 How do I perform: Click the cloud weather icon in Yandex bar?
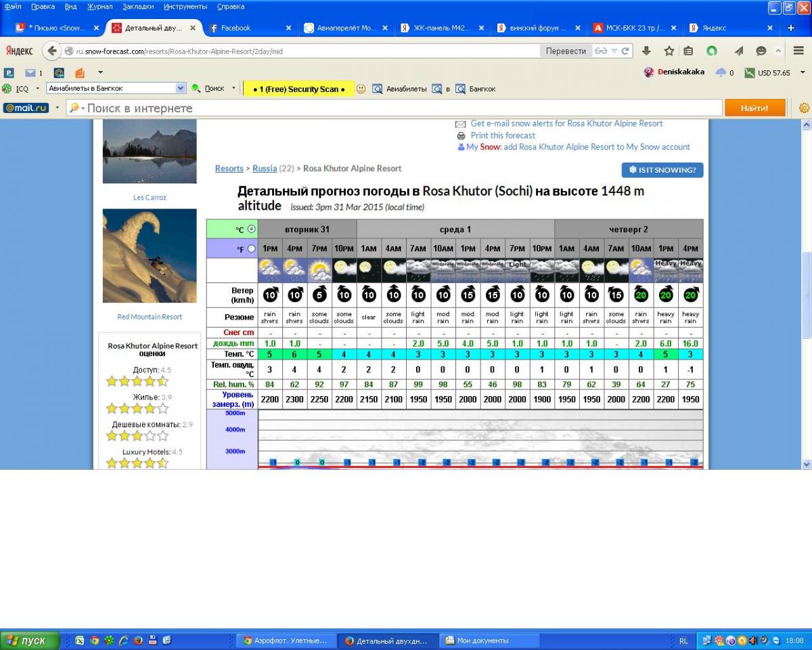pos(721,72)
